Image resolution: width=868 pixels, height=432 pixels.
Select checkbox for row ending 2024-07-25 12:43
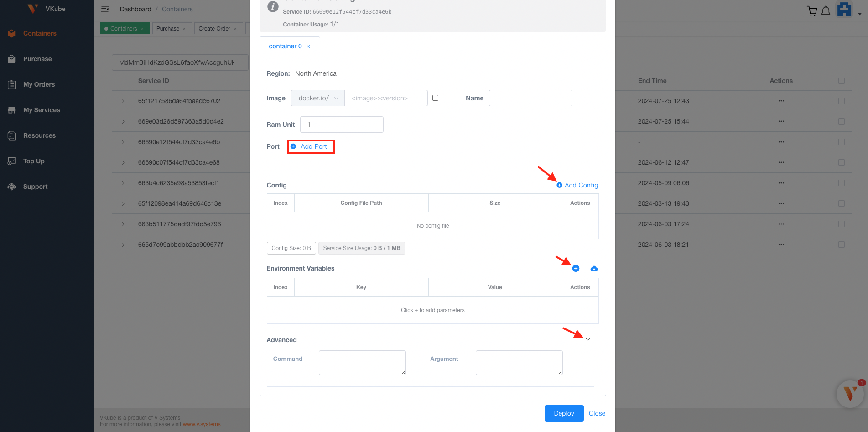[x=842, y=101]
